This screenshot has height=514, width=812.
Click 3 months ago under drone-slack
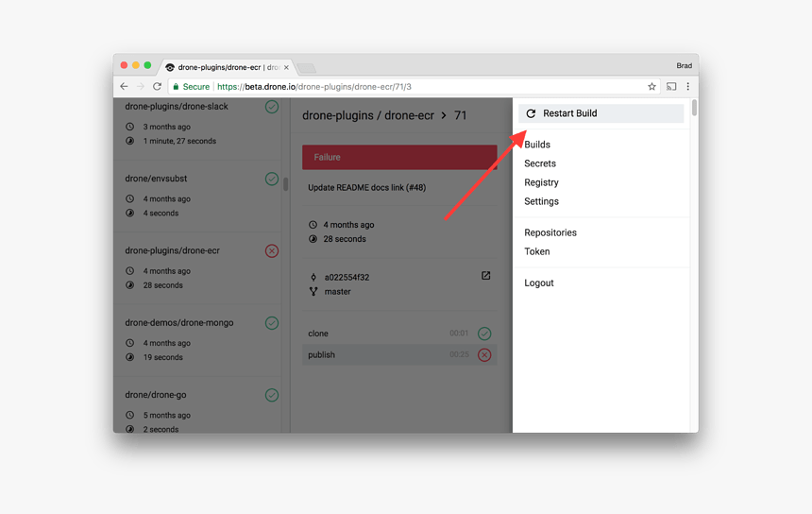click(x=166, y=127)
